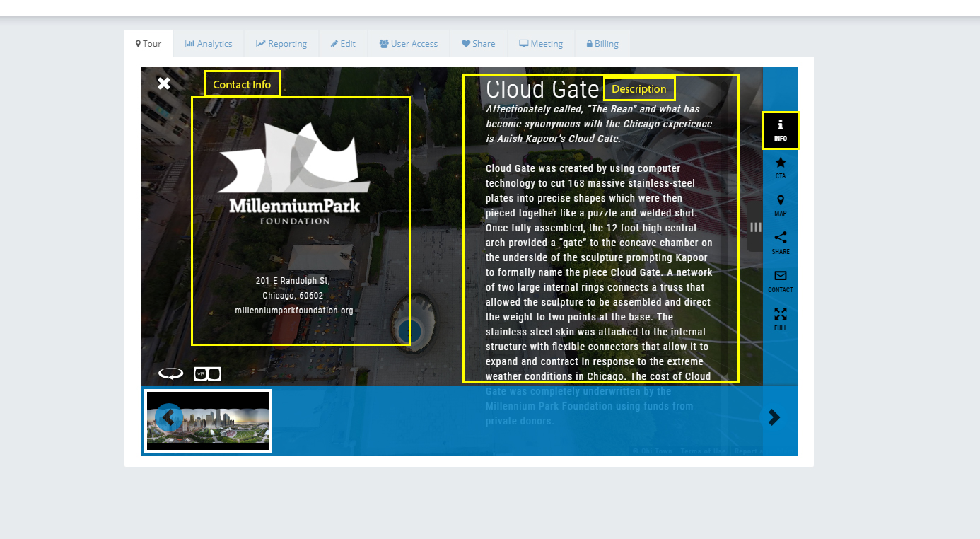Advance thumbnails with the right chevron
The image size is (980, 539).
(x=774, y=417)
